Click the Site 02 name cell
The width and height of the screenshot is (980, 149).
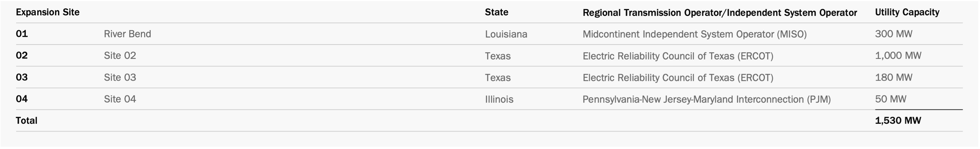pyautogui.click(x=120, y=56)
